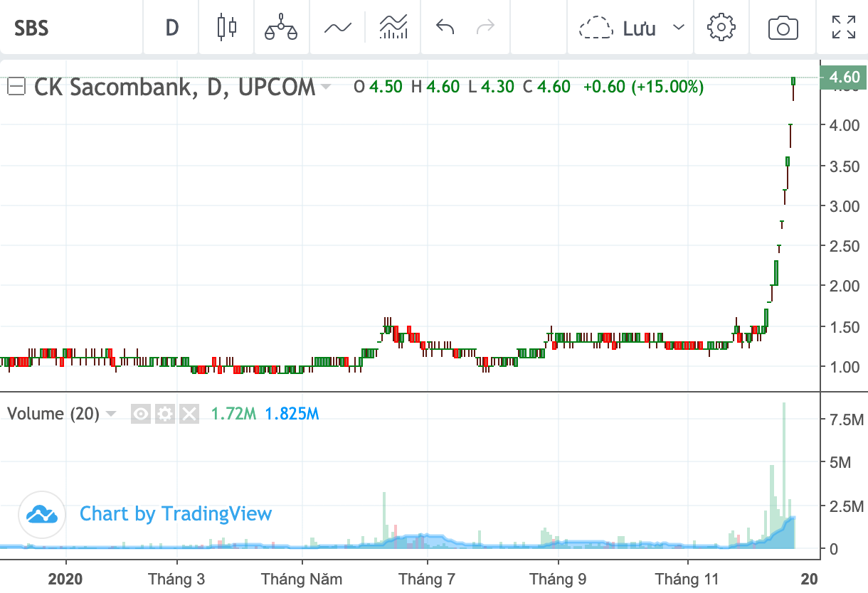Open the Chart by TradingView link

145,514
